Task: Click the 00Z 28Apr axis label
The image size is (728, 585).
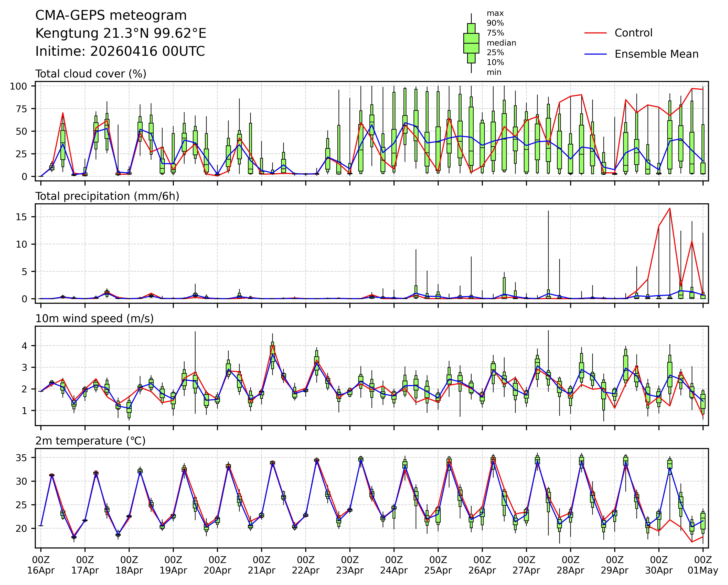Action: click(x=570, y=565)
